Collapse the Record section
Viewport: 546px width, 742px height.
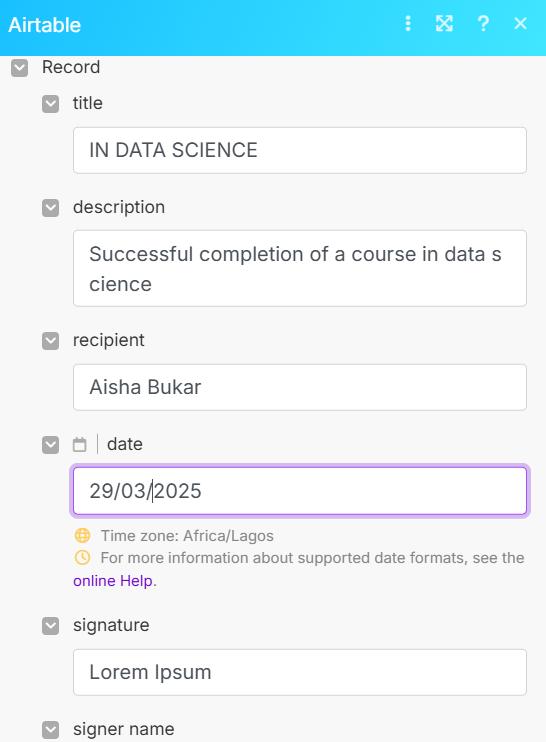point(19,68)
